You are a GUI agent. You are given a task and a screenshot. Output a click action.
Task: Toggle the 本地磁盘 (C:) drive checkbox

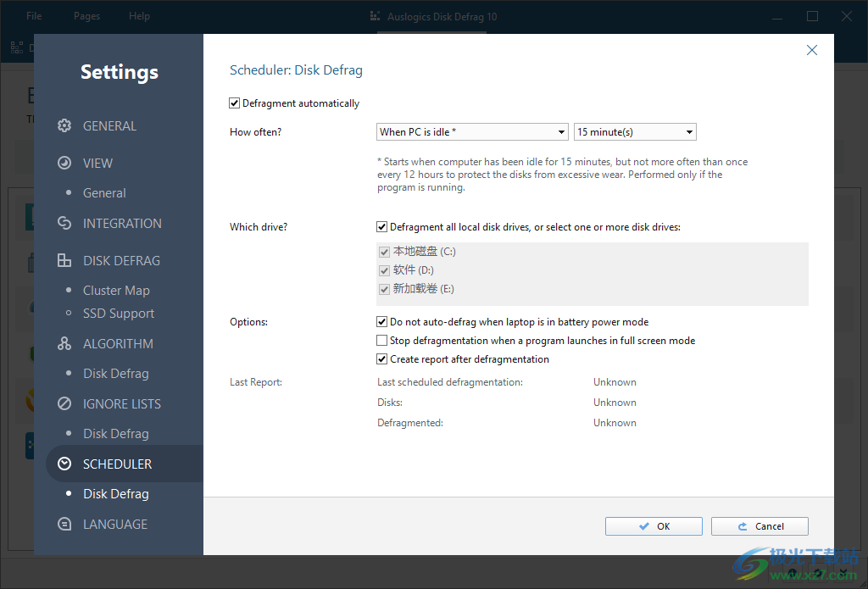point(384,252)
